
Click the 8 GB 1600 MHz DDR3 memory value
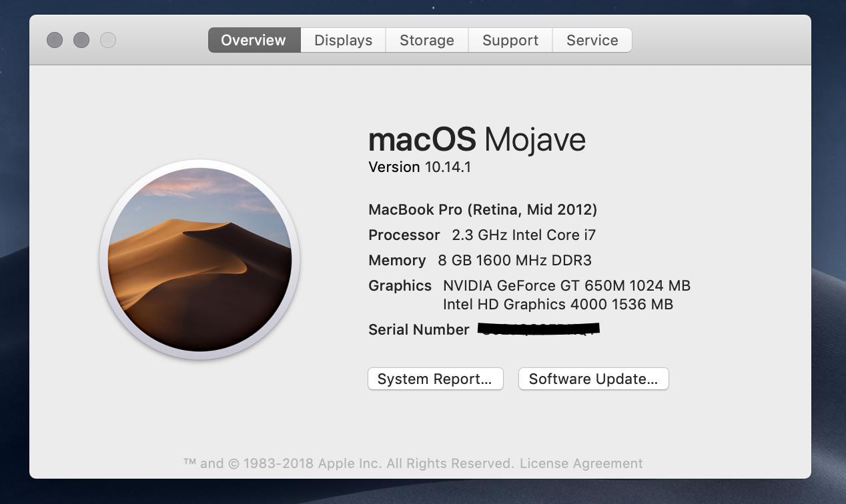514,261
